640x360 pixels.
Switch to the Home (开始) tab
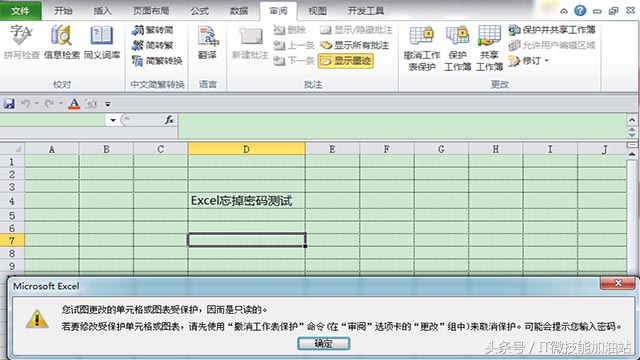click(x=63, y=11)
